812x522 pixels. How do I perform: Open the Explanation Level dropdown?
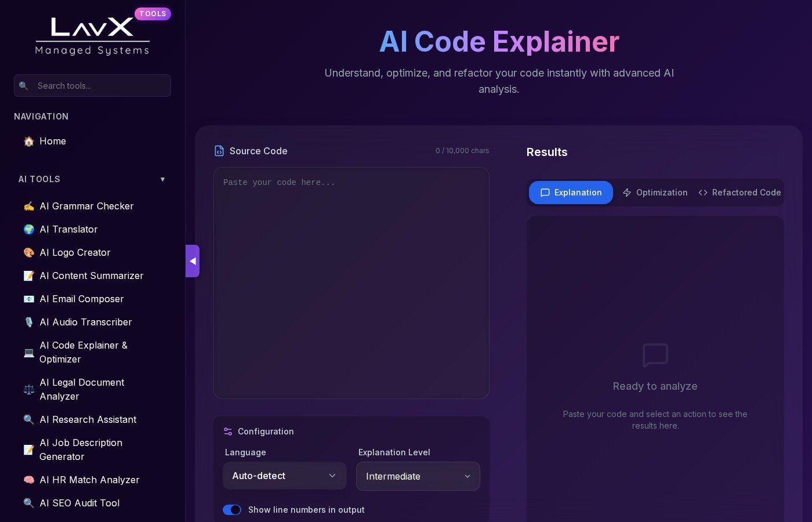pyautogui.click(x=418, y=476)
